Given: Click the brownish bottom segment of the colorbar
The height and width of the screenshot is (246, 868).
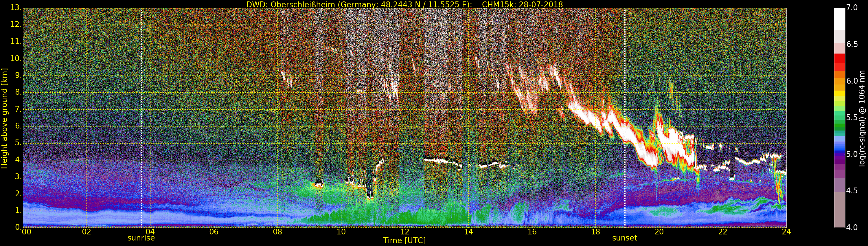Looking at the screenshot, I should (839, 210).
